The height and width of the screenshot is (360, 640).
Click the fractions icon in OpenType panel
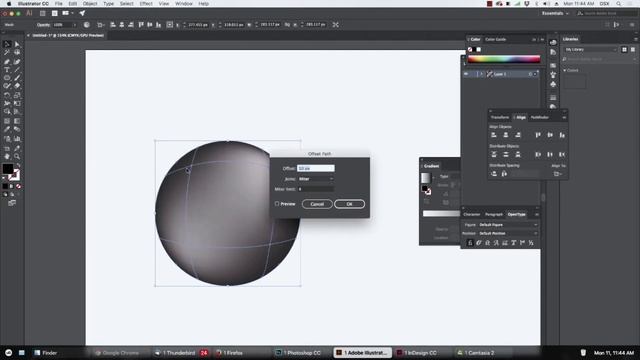coord(531,243)
